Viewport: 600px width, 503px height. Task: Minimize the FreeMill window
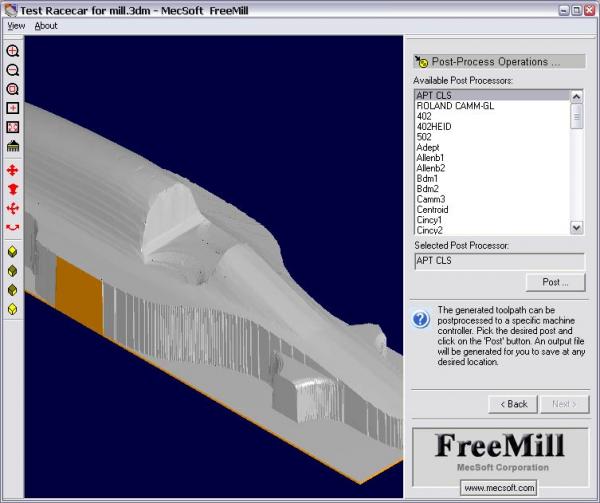click(564, 10)
